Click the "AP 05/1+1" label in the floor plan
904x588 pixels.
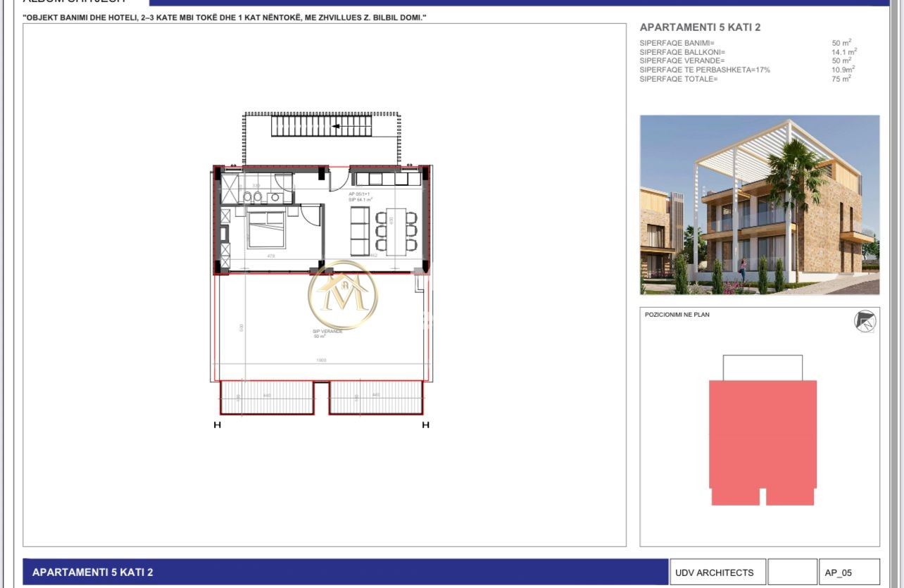(359, 194)
